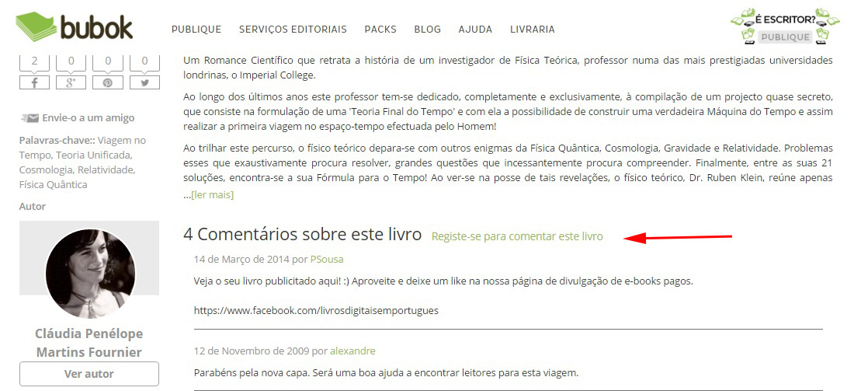Screen dimensions: 868x391
Task: Click the Ver autor button
Action: tap(89, 374)
